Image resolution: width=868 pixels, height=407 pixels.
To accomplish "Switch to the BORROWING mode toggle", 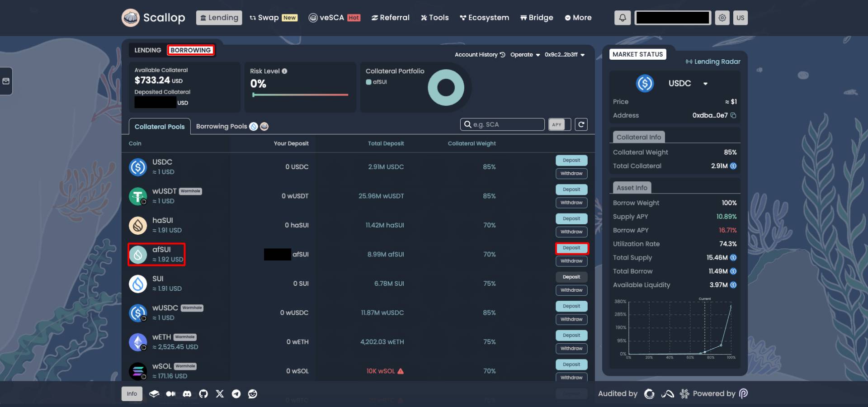I will tap(190, 50).
